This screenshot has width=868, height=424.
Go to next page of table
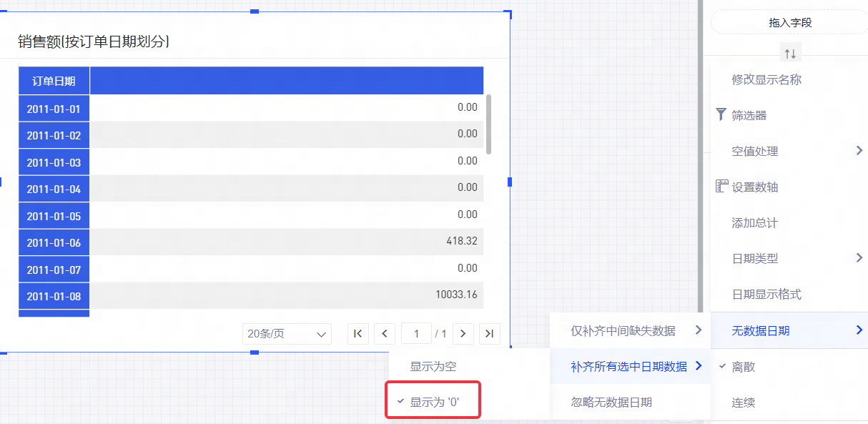(463, 333)
